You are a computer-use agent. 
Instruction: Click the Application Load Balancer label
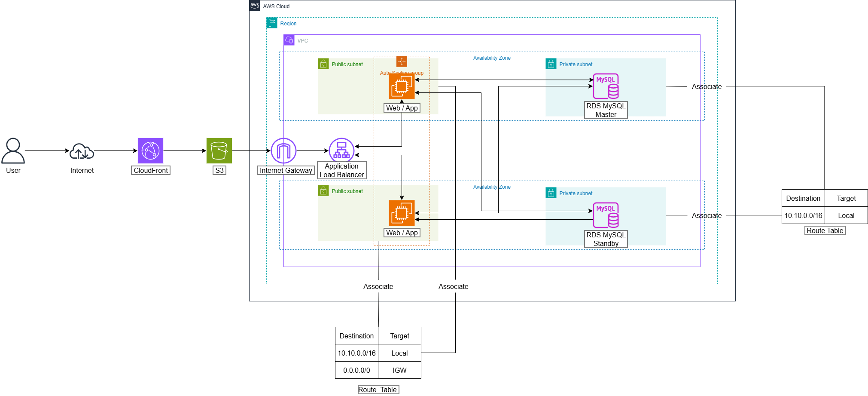click(x=342, y=170)
